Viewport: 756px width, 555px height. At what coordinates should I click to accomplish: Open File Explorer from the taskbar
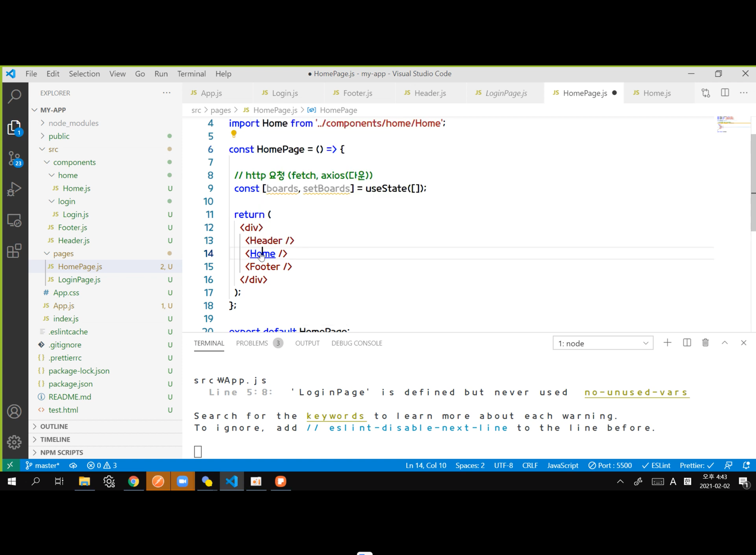pyautogui.click(x=84, y=481)
